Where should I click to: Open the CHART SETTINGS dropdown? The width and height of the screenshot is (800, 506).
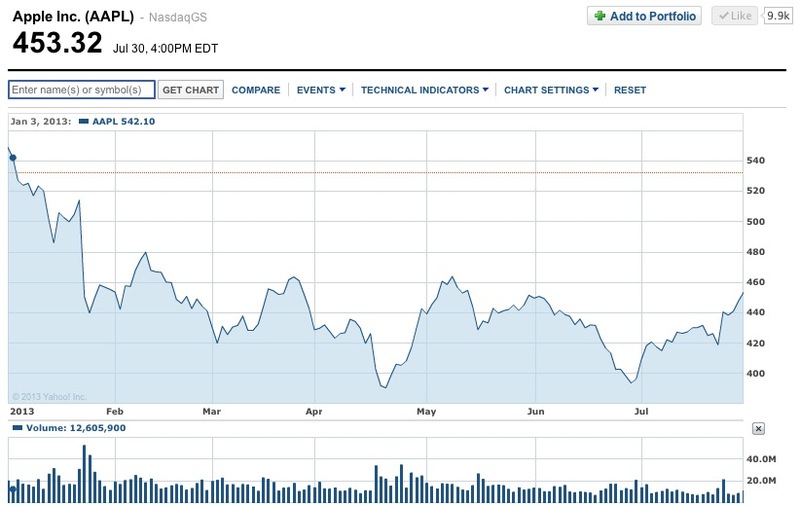551,90
